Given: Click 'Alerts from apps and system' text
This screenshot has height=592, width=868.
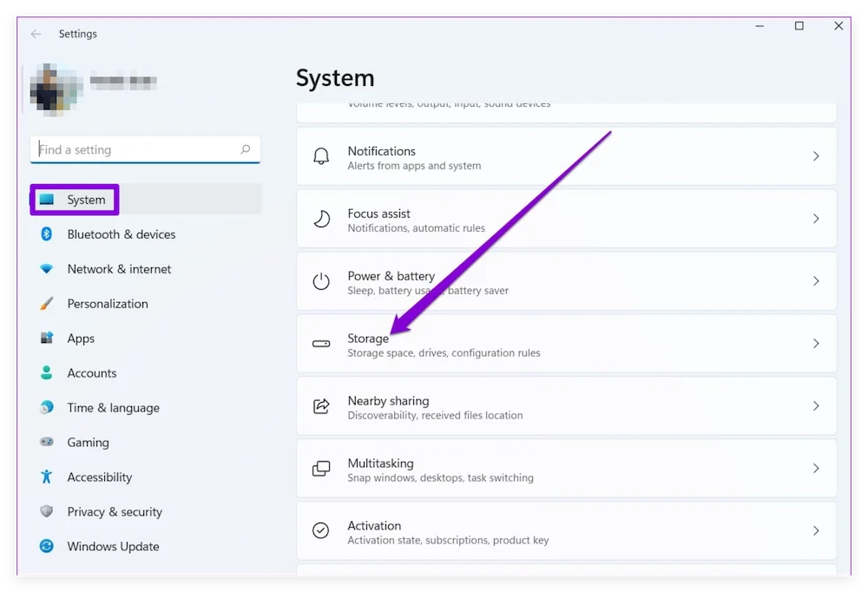Looking at the screenshot, I should [x=414, y=166].
